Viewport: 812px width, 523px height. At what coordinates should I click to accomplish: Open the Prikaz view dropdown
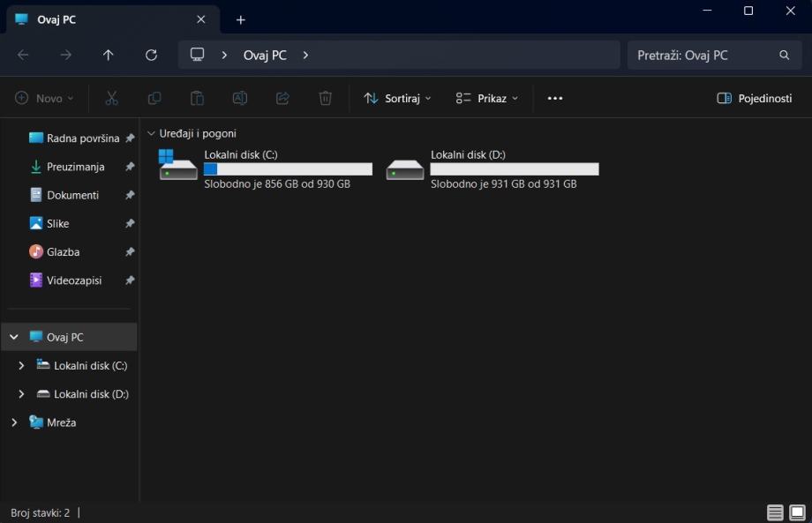487,98
